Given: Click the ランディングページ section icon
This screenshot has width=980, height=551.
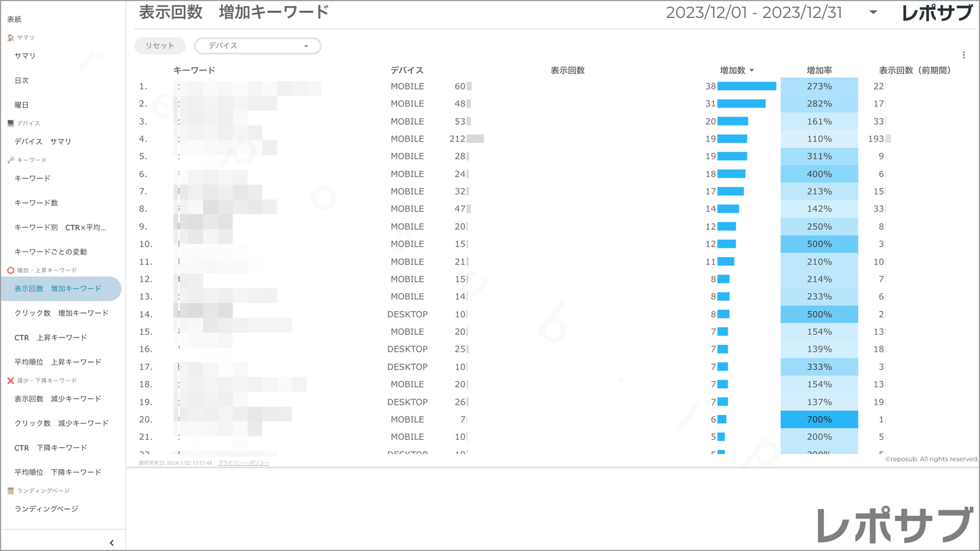Looking at the screenshot, I should click(11, 491).
